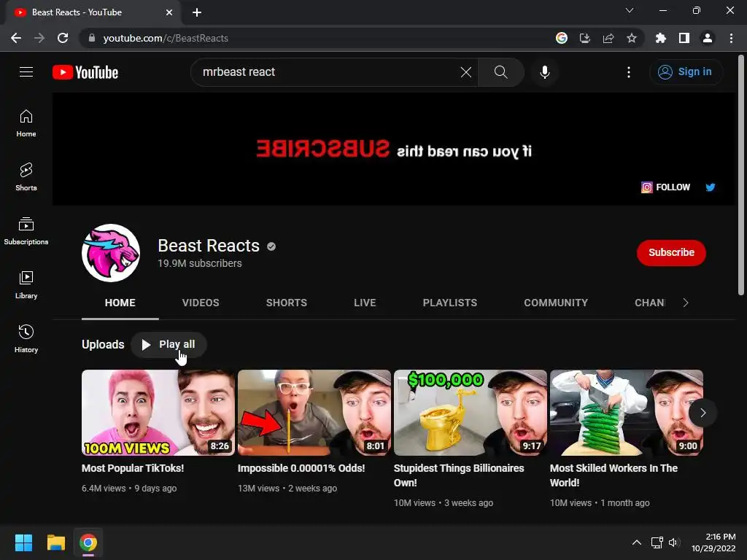This screenshot has height=560, width=747.
Task: Open the Uploads section heading
Action: (103, 344)
